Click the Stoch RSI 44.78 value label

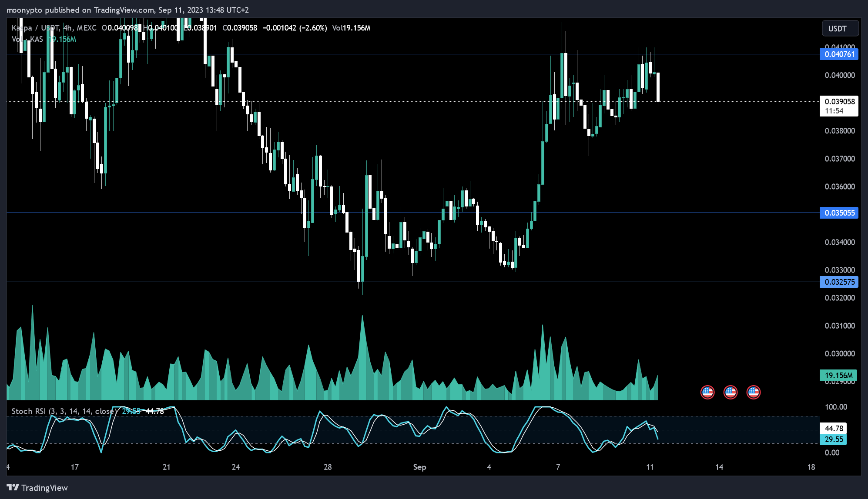833,429
